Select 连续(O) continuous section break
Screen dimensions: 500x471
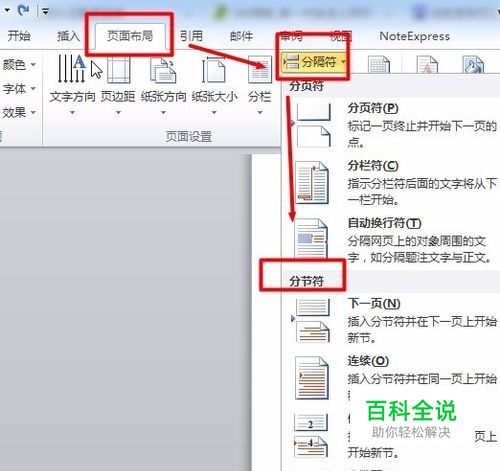tap(391, 378)
